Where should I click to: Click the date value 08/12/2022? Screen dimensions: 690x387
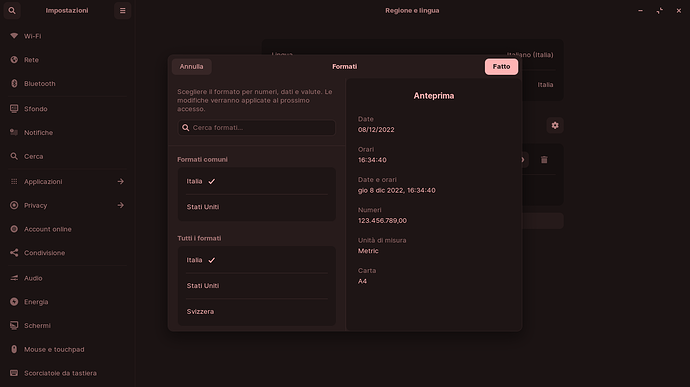[376, 129]
